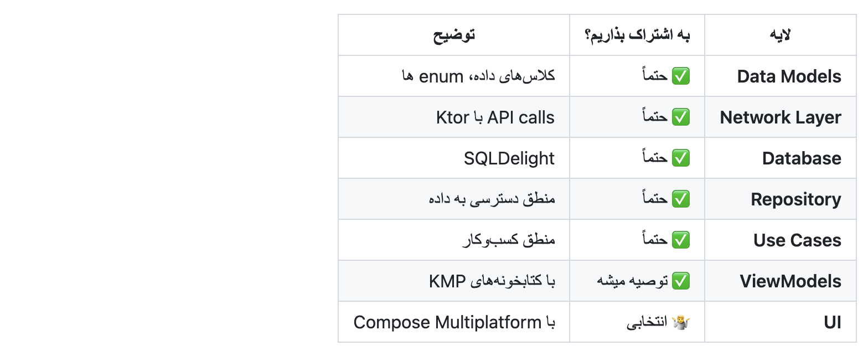The width and height of the screenshot is (868, 361).
Task: Click the ViewModels layer name
Action: pos(790,281)
